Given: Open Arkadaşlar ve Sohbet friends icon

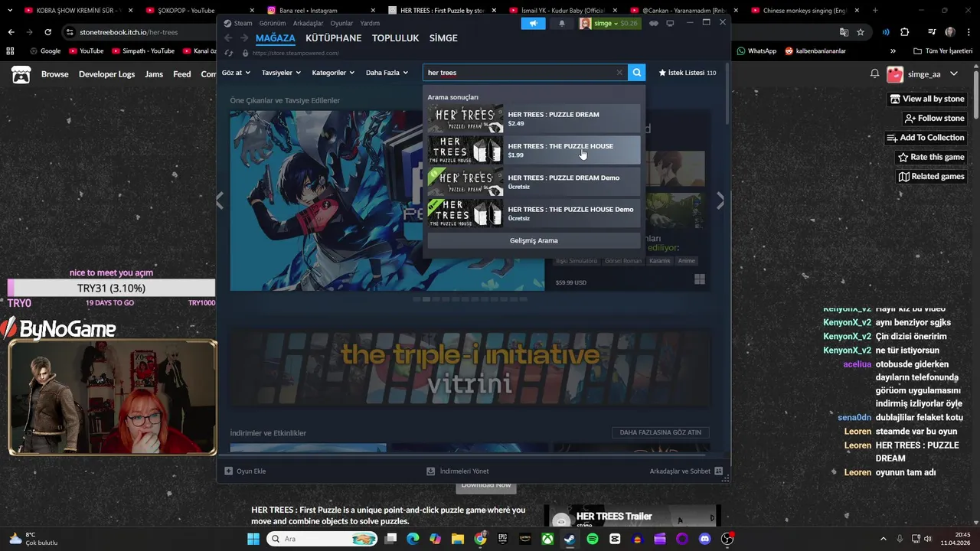Looking at the screenshot, I should pos(718,471).
